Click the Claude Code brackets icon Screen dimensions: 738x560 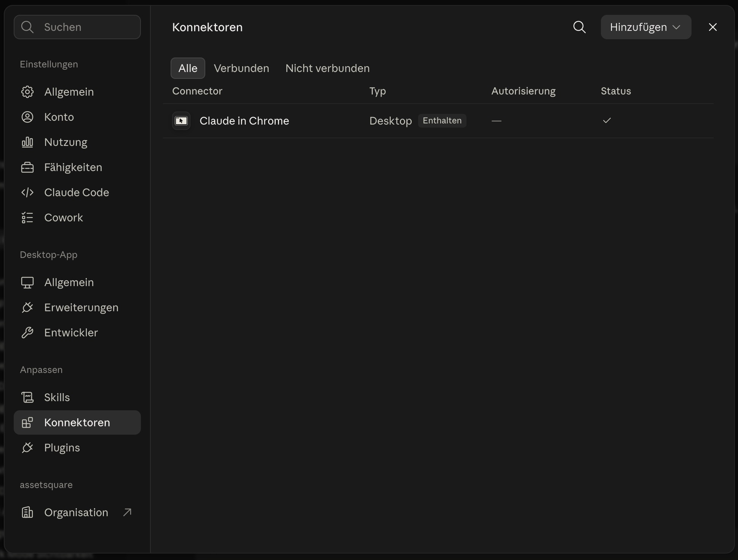tap(27, 192)
